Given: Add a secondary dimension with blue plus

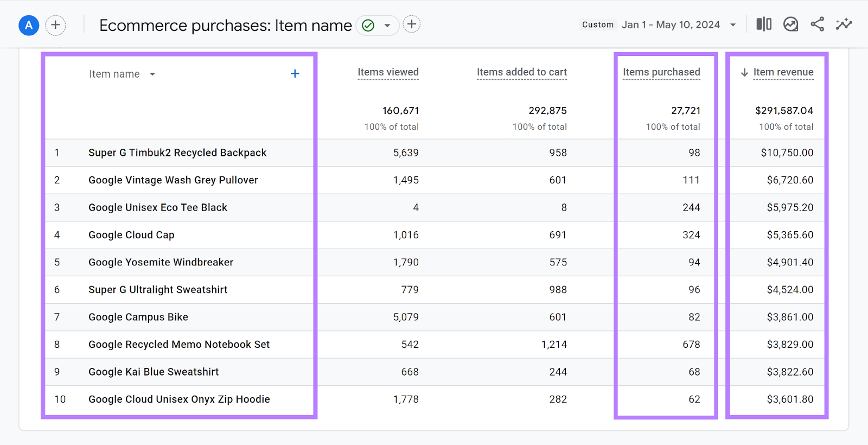Looking at the screenshot, I should [x=295, y=73].
